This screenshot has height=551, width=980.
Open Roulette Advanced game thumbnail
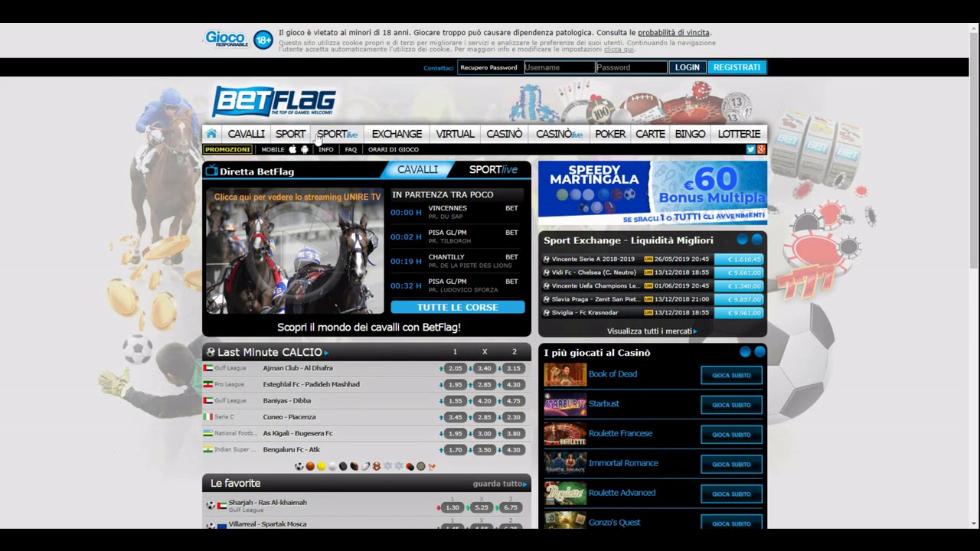pyautogui.click(x=565, y=494)
